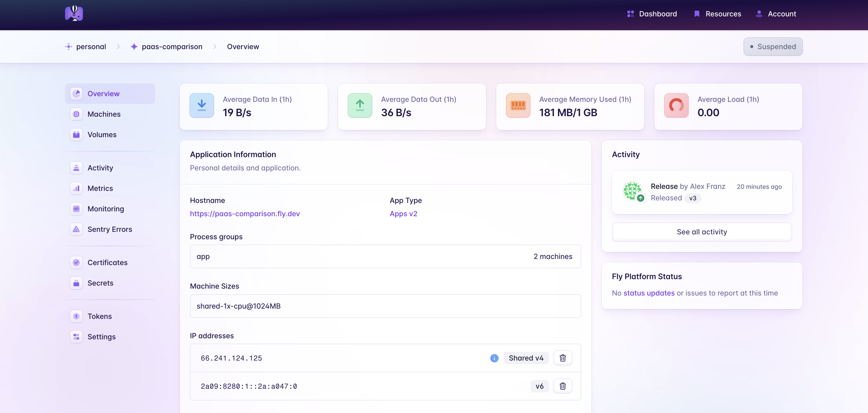868x413 pixels.
Task: Click the Tokens key icon
Action: (x=76, y=316)
